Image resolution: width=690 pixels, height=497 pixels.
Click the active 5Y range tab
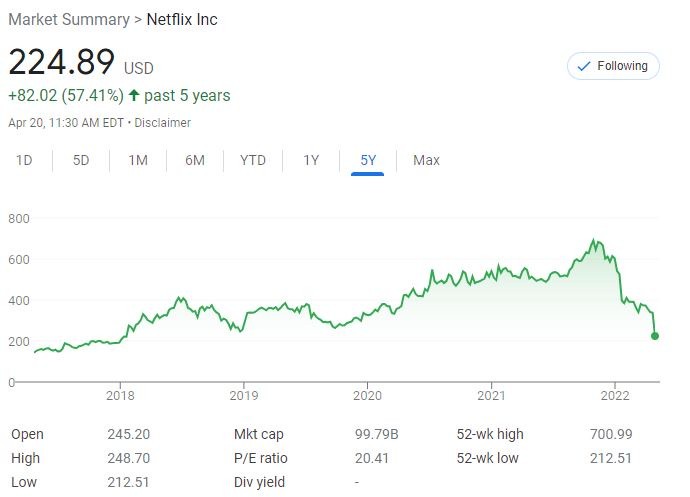pos(368,160)
